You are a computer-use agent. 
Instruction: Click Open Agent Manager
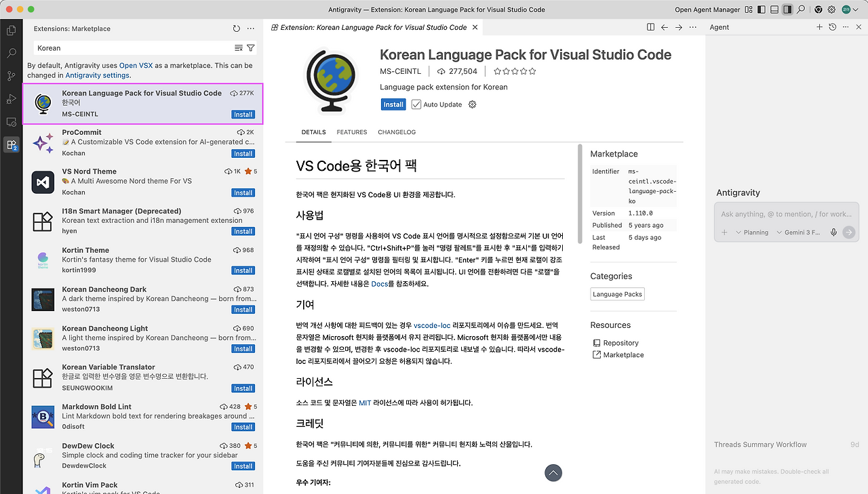(x=707, y=9)
